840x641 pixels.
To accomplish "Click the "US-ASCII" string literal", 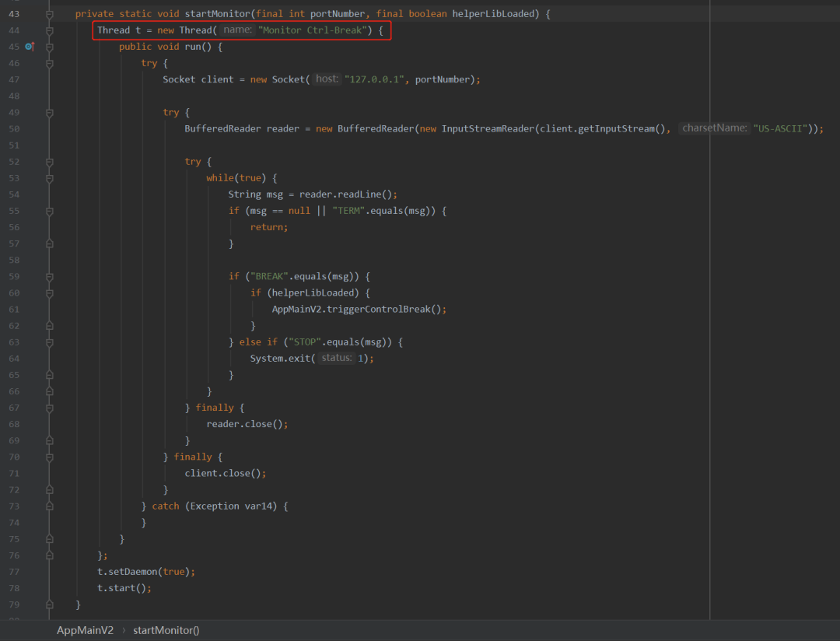I will (x=780, y=128).
